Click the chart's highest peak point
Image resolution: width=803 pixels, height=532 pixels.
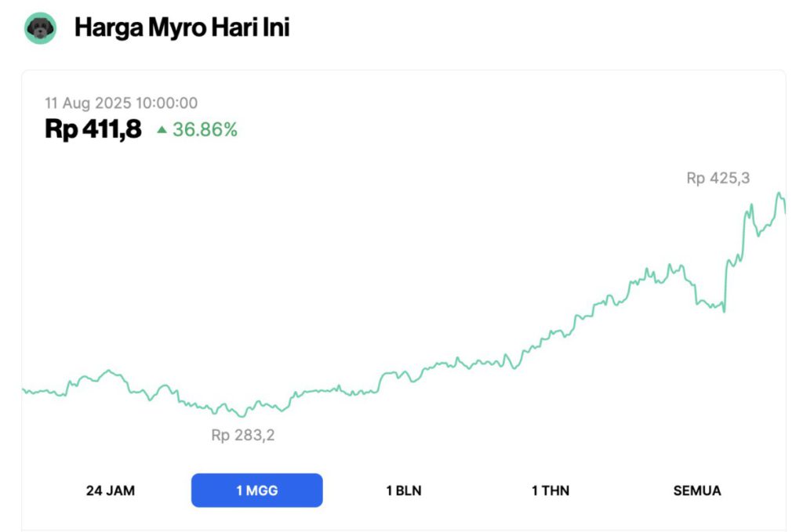click(x=779, y=192)
